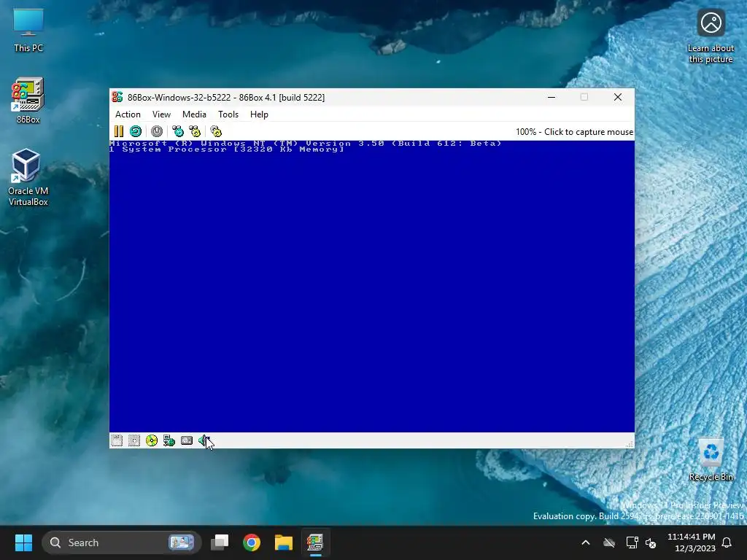Open notifications via the bell icon

tap(727, 542)
